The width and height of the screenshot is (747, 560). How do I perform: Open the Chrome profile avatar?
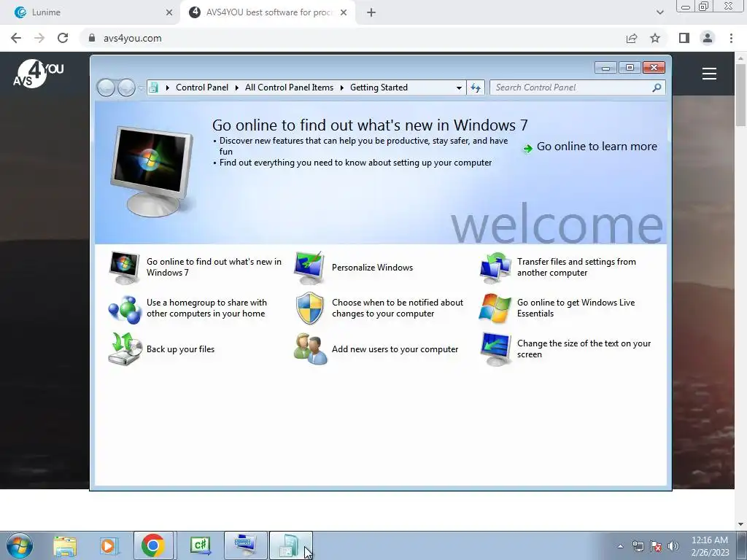pyautogui.click(x=708, y=38)
